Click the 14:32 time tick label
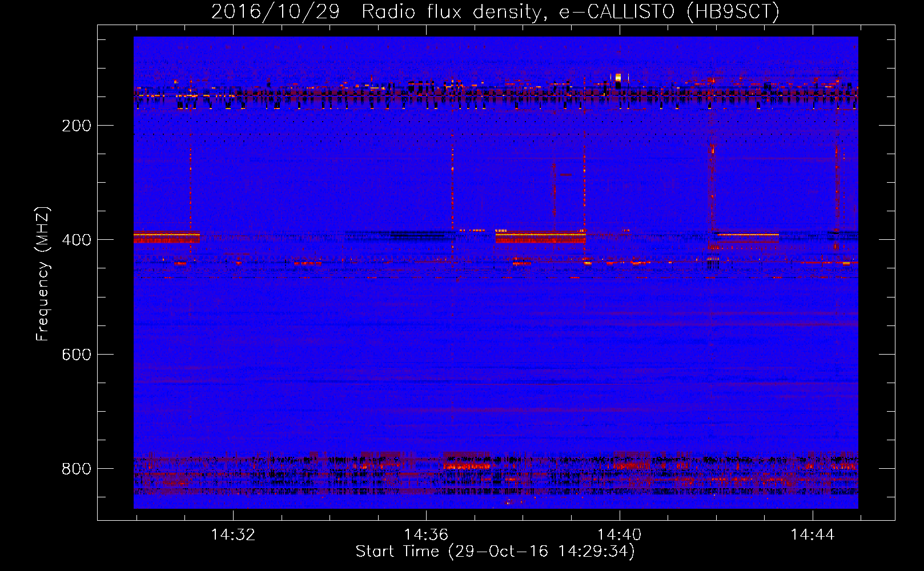This screenshot has height=571, width=924. (233, 535)
